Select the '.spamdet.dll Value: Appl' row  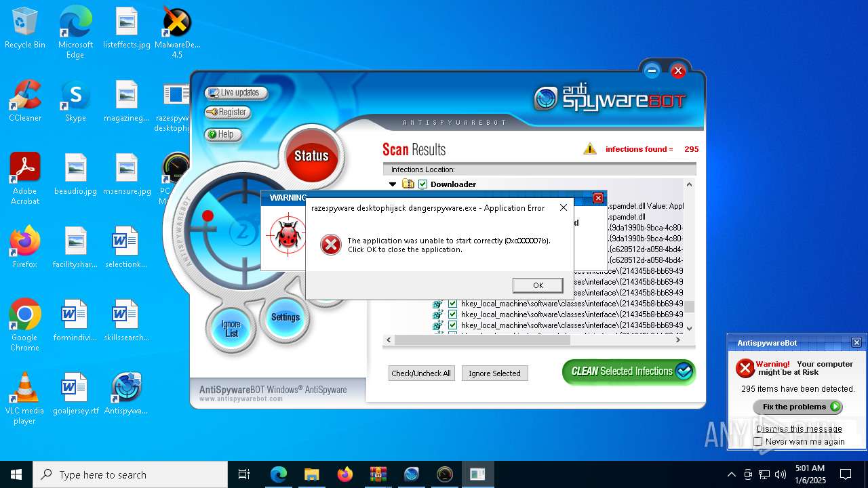(646, 206)
